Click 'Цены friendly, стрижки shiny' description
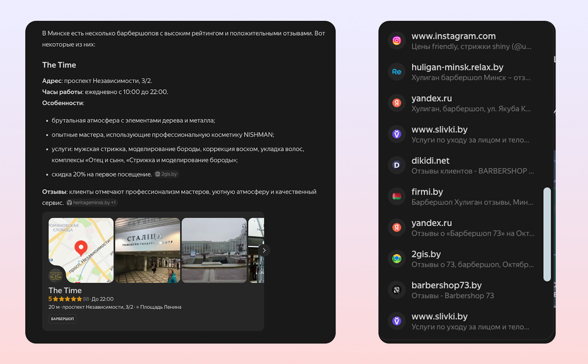The height and width of the screenshot is (364, 588). coord(471,47)
